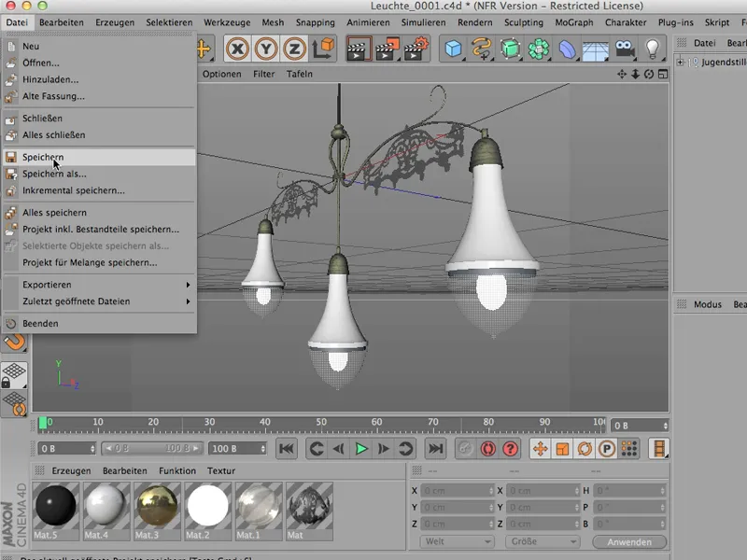Choose Speichern als... menu entry
The image size is (747, 560).
pos(99,174)
